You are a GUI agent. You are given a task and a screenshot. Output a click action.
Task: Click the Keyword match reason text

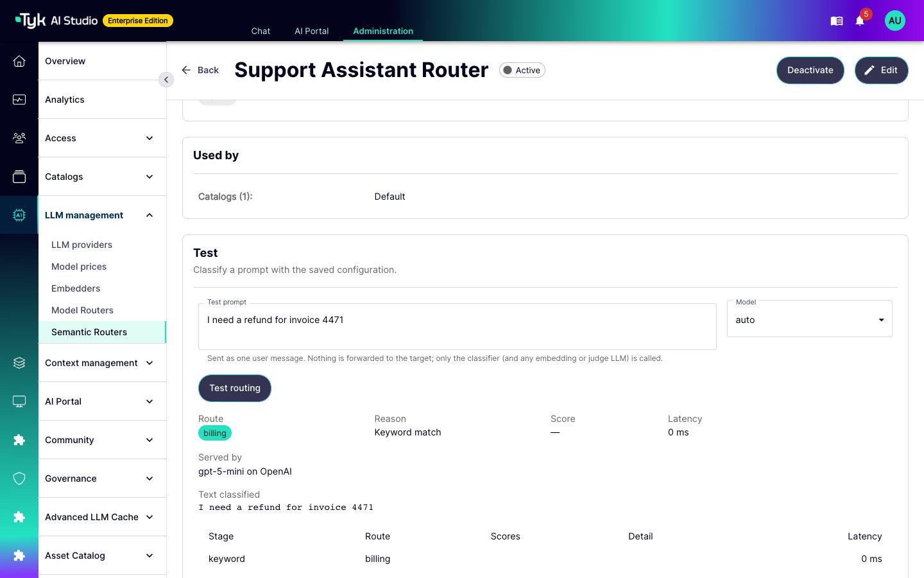click(407, 432)
